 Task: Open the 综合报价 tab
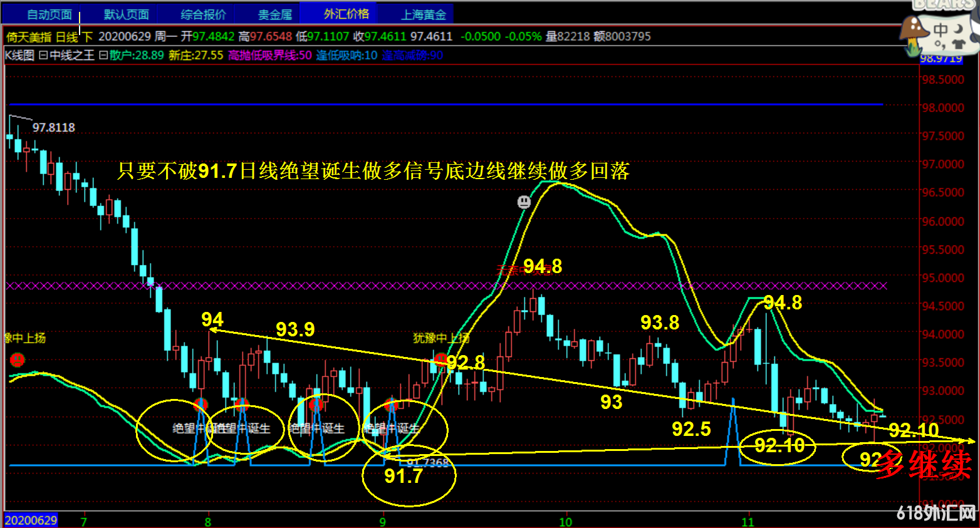203,14
